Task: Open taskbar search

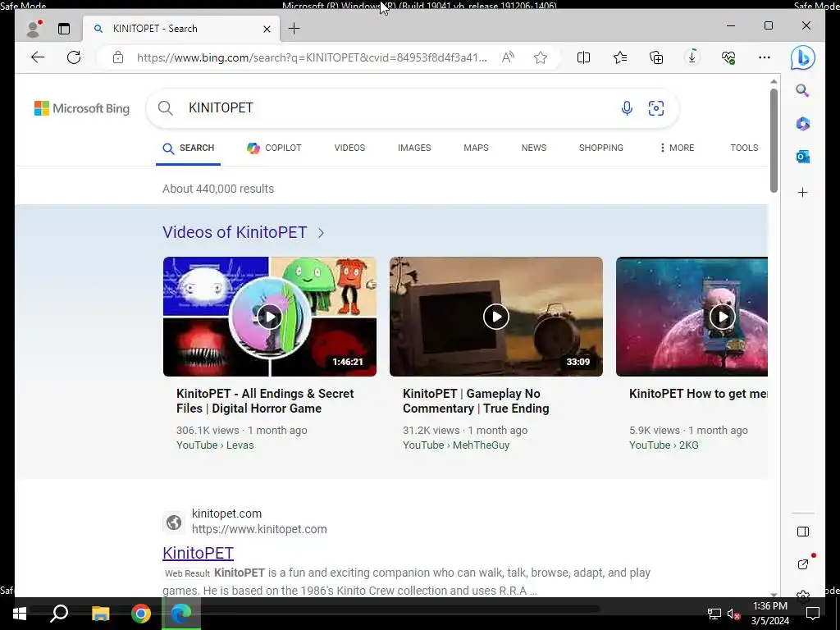Action: (59, 614)
